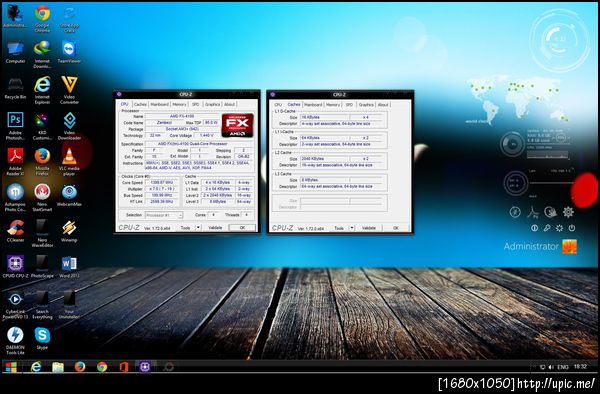
Task: Switch to Caches tab in left CPU-Z window
Action: click(x=140, y=104)
